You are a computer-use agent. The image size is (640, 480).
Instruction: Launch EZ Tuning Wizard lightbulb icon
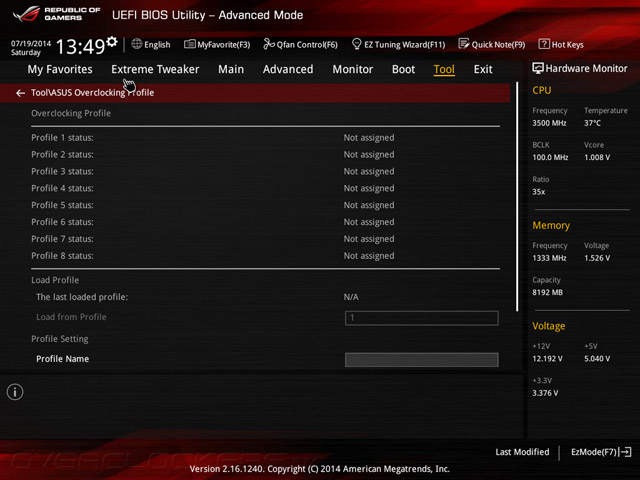click(356, 44)
